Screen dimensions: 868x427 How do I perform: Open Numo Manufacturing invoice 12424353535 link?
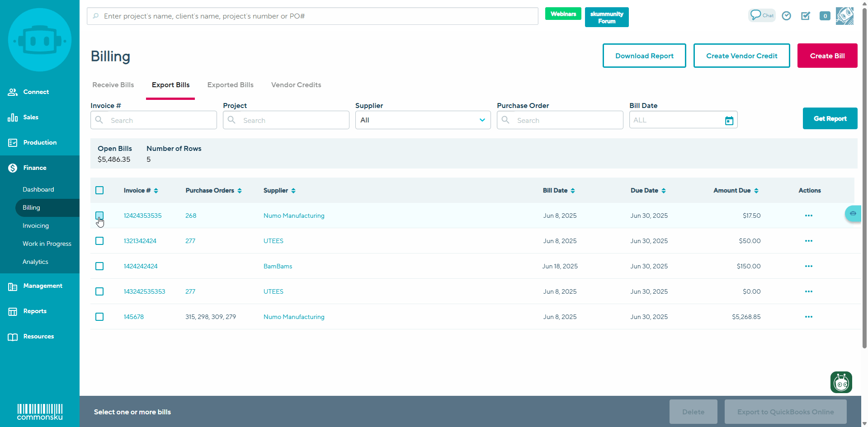(x=142, y=216)
